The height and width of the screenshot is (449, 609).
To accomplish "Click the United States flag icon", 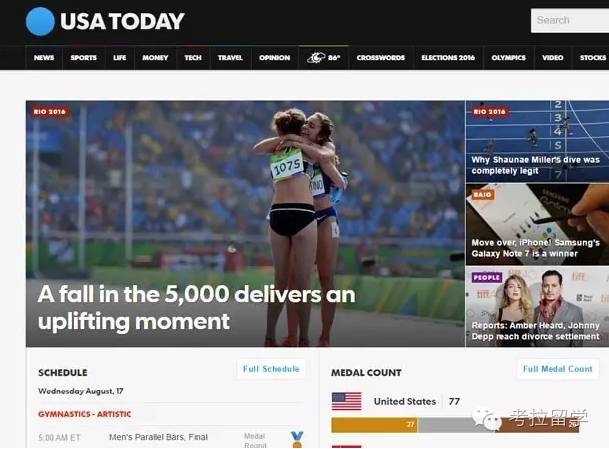I will coord(346,401).
